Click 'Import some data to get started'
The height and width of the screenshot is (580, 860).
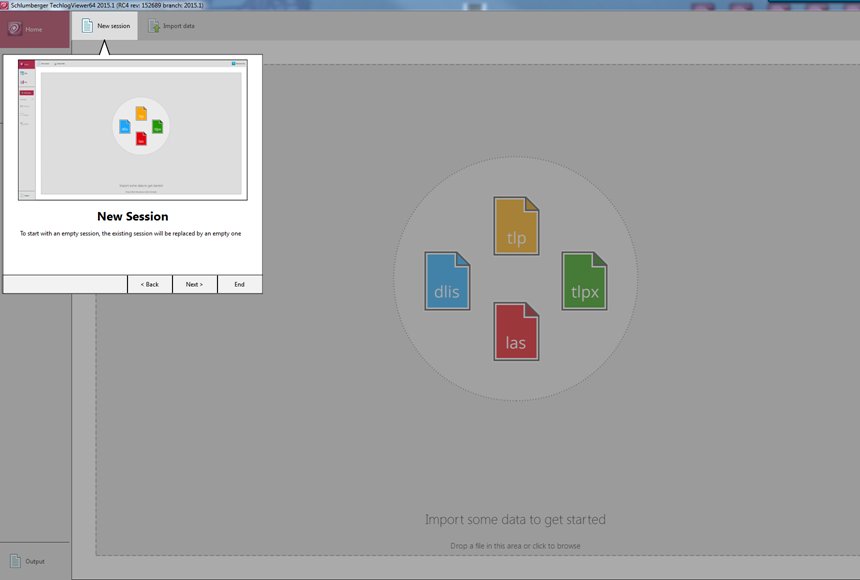[515, 520]
